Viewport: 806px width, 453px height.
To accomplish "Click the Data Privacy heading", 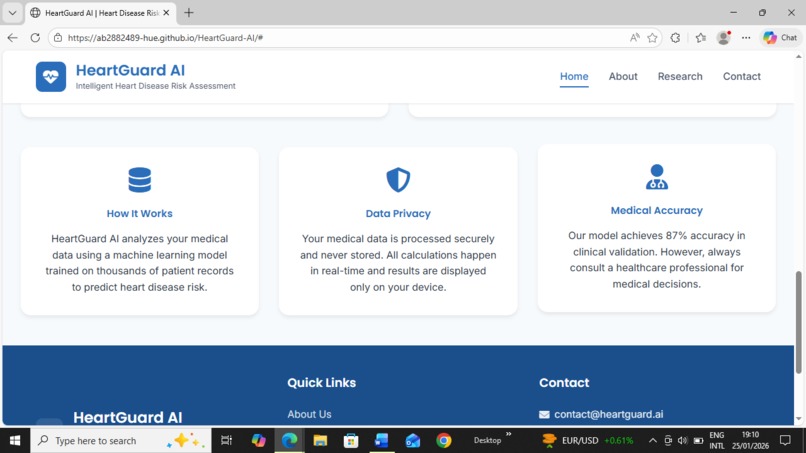I will (398, 214).
